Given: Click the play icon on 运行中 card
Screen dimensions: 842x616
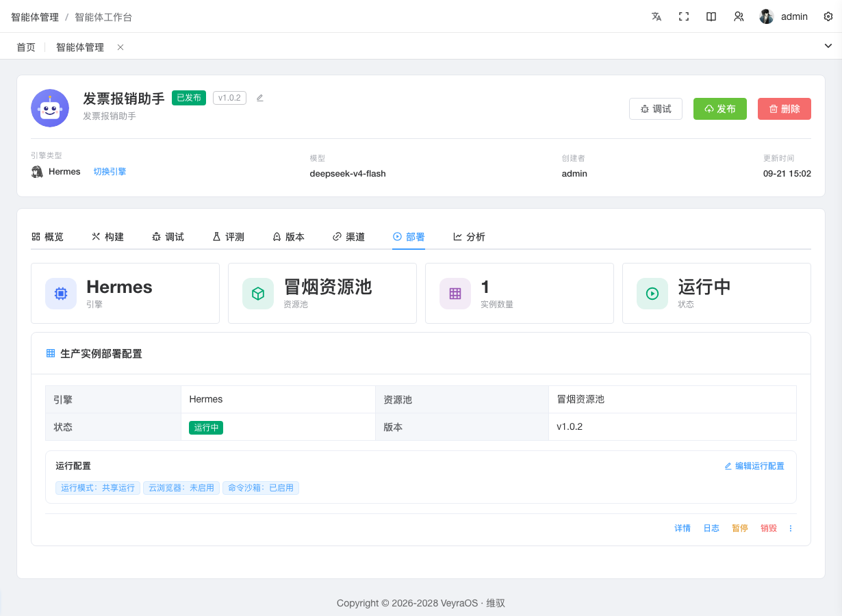Looking at the screenshot, I should click(x=652, y=294).
